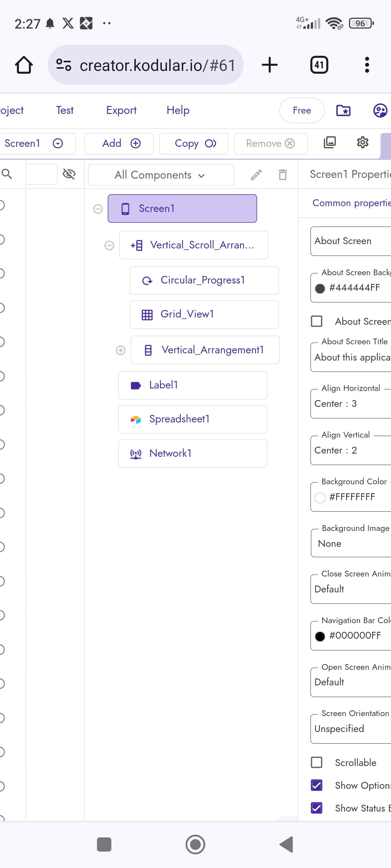Open Align Vertical Center : 2 dropdown
The image size is (391, 868).
(x=351, y=450)
